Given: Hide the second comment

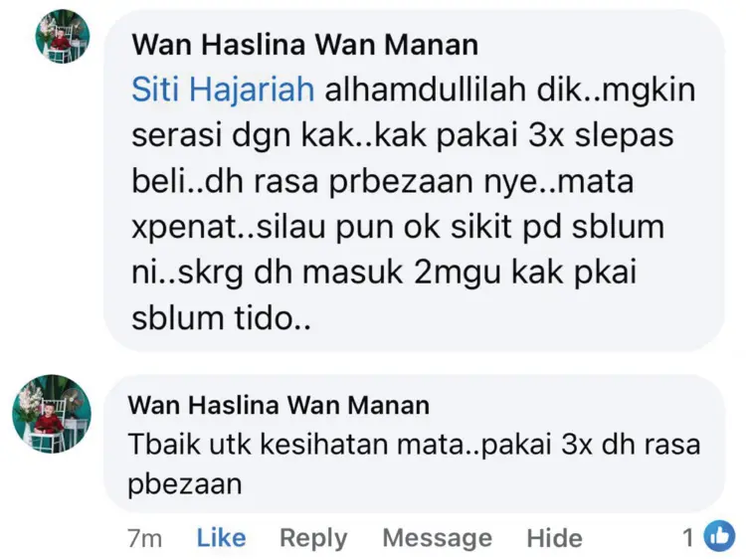Looking at the screenshot, I should pos(554,538).
